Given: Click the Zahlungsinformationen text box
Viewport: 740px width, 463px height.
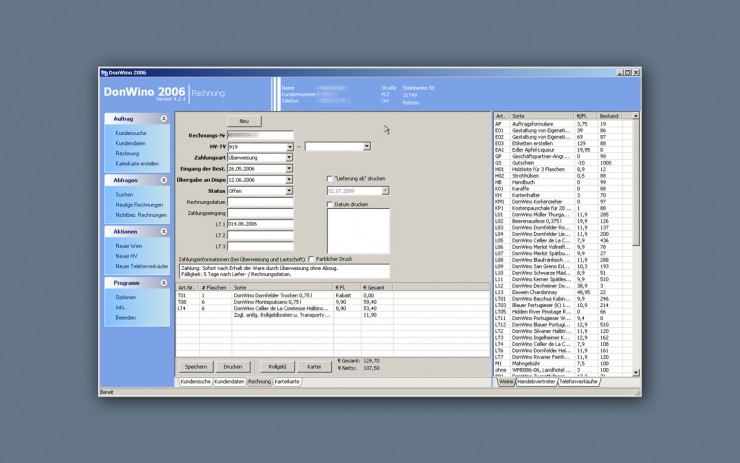Looking at the screenshot, I should (284, 271).
